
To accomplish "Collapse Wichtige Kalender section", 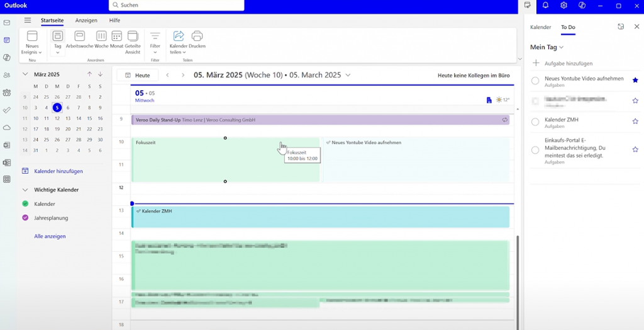I will tap(25, 190).
